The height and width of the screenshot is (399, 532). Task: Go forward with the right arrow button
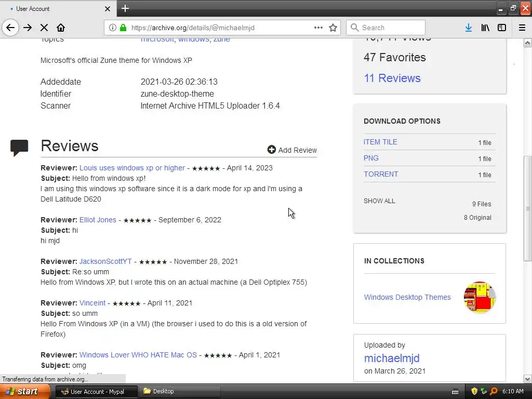coord(28,28)
